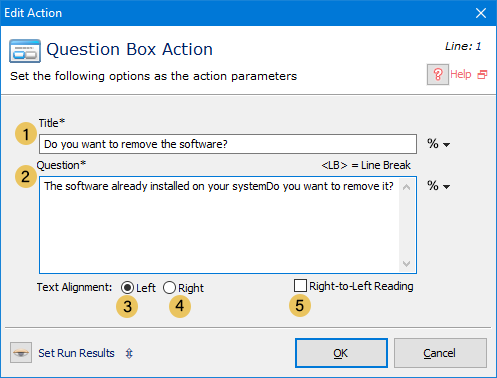
Task: Click the Question scrollbar down arrow
Action: click(406, 264)
